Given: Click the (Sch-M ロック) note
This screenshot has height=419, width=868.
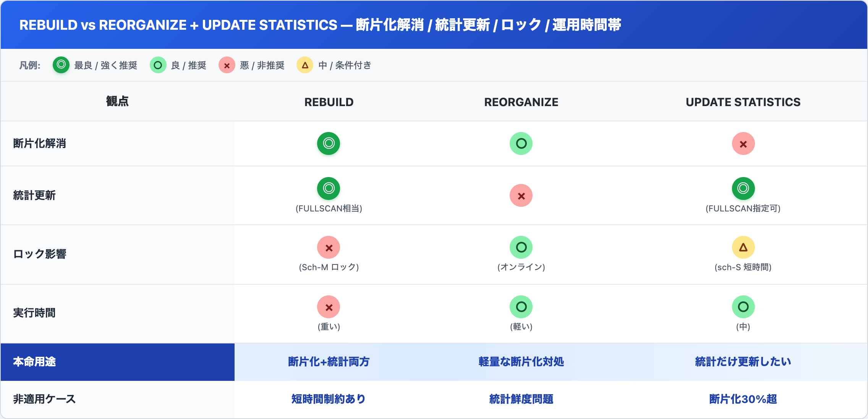Looking at the screenshot, I should coord(329,267).
